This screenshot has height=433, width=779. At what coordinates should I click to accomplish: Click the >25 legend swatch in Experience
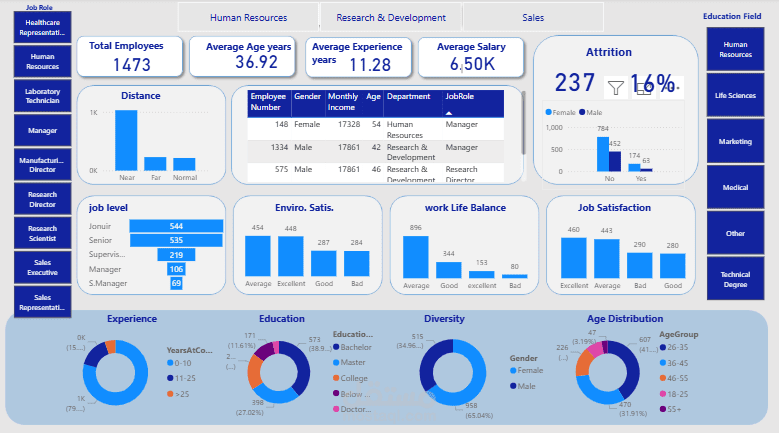(170, 394)
